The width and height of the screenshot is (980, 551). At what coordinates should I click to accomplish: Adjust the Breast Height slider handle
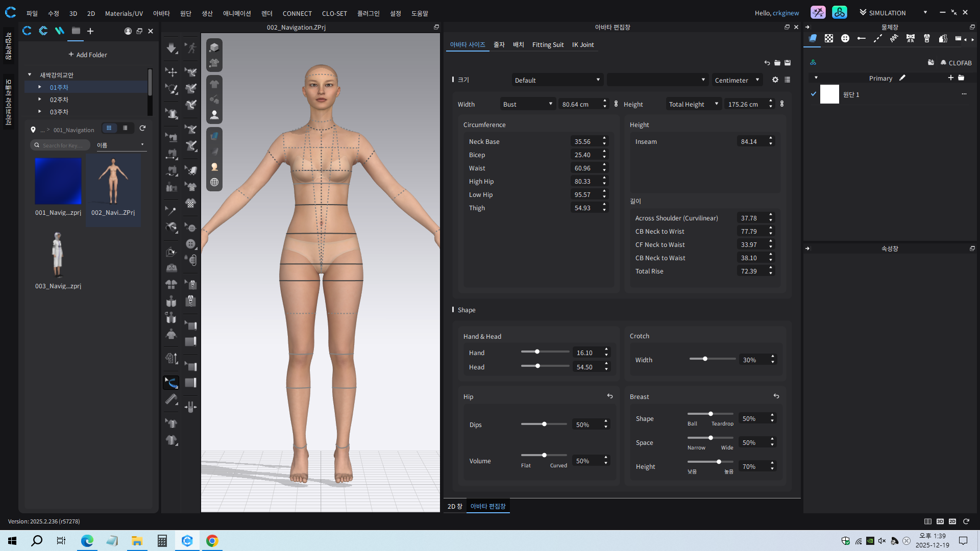tap(719, 462)
